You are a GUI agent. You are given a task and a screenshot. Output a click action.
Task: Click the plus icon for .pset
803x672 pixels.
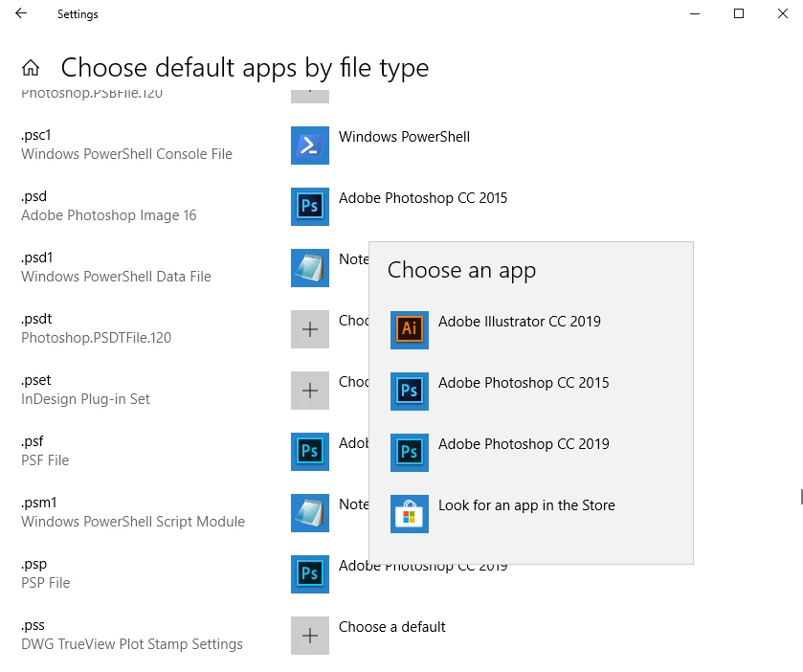(x=310, y=391)
